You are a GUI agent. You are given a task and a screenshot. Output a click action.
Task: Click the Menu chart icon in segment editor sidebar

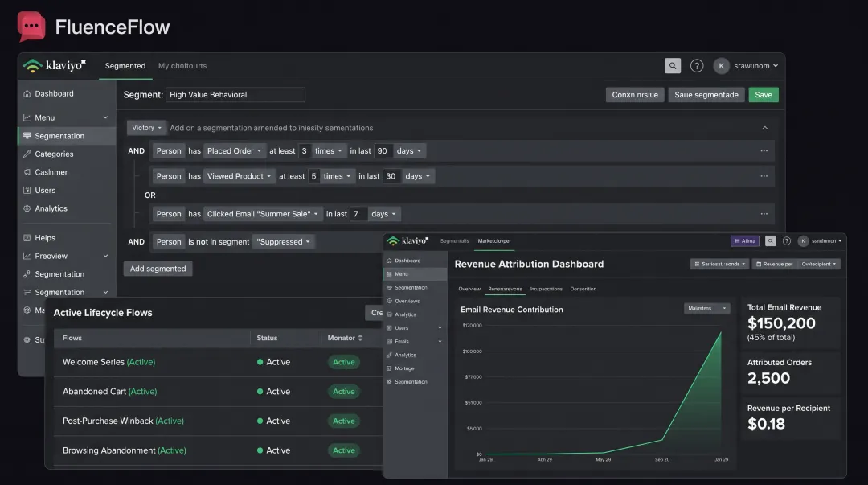click(27, 117)
